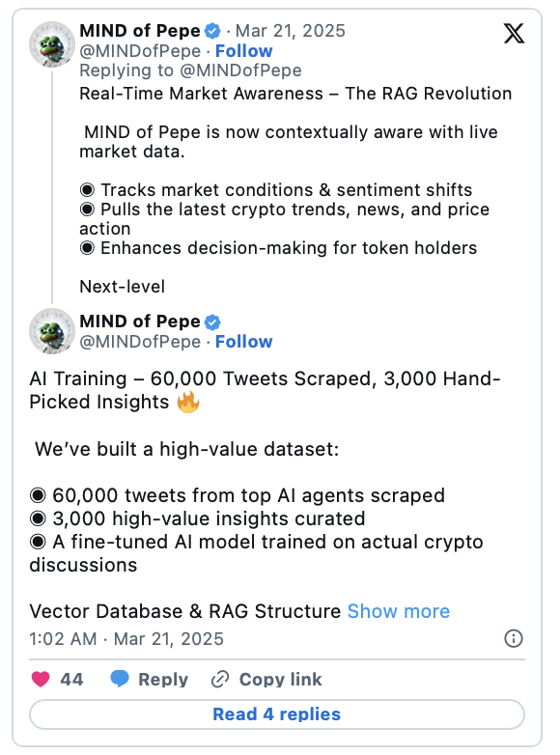The image size is (560, 755).
Task: Click the Reply text label
Action: [163, 680]
